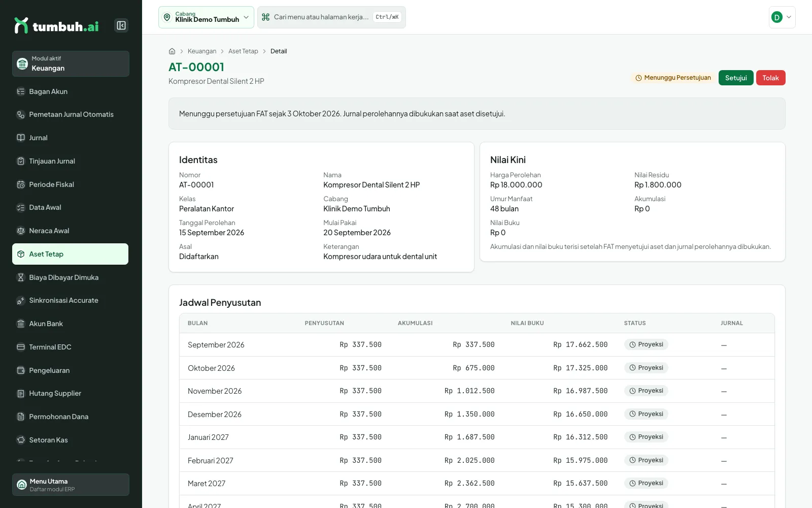Image resolution: width=812 pixels, height=508 pixels.
Task: Reject the asset with Tolak button
Action: tap(770, 78)
